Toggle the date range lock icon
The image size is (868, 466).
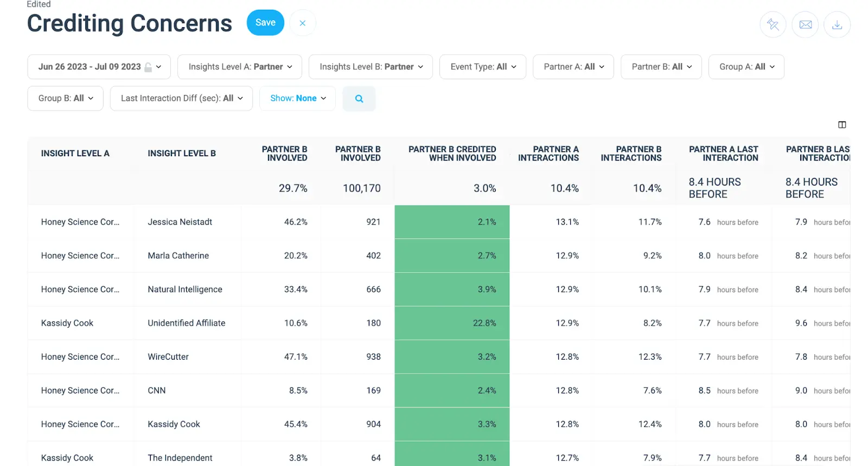click(148, 67)
